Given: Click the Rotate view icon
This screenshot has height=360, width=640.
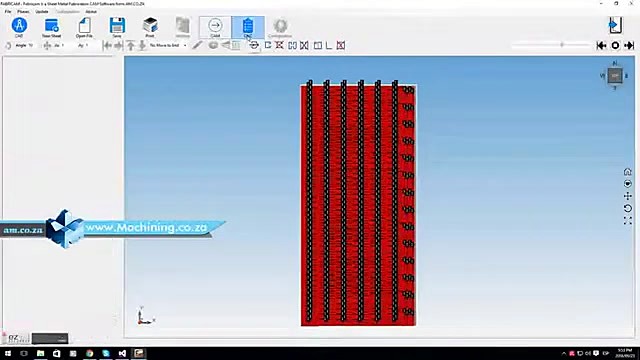Looking at the screenshot, I should point(627,208).
